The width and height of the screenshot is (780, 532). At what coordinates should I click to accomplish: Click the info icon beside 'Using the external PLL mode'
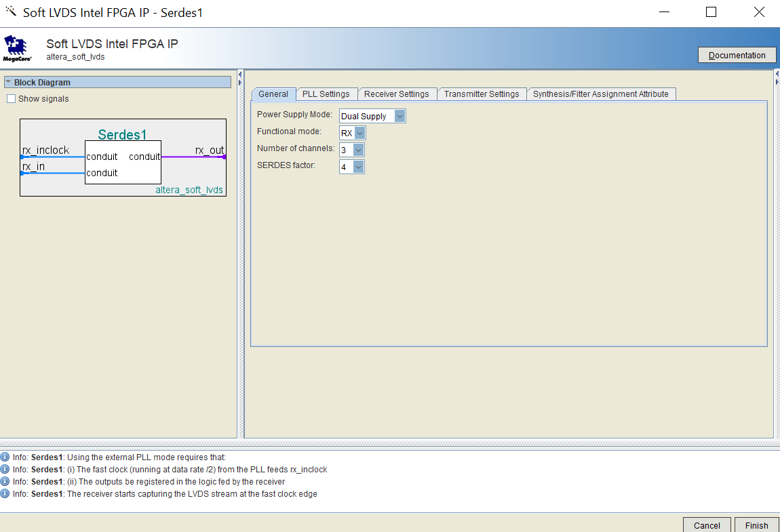point(5,457)
